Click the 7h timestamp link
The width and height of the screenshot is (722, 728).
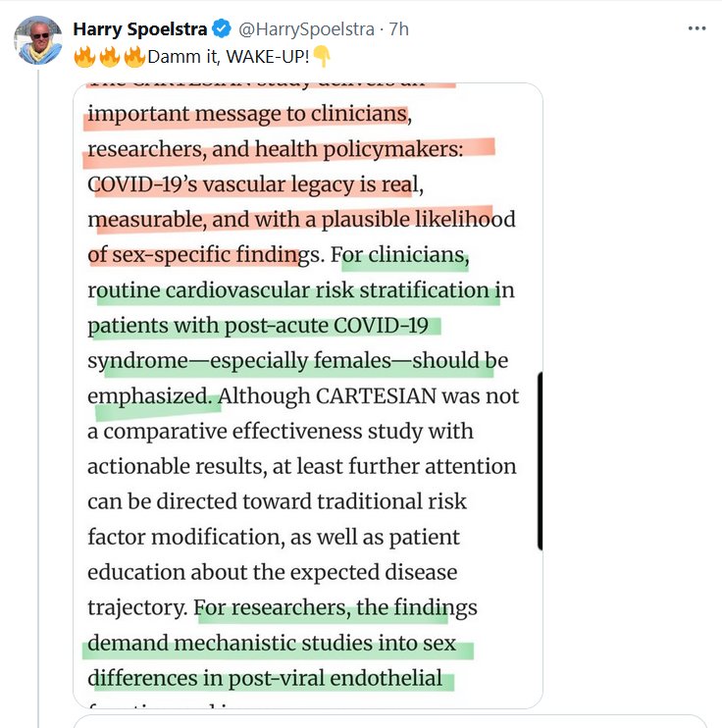pos(399,29)
